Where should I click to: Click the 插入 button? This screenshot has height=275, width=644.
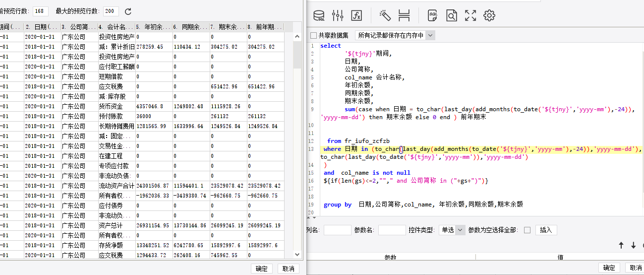pyautogui.click(x=546, y=230)
